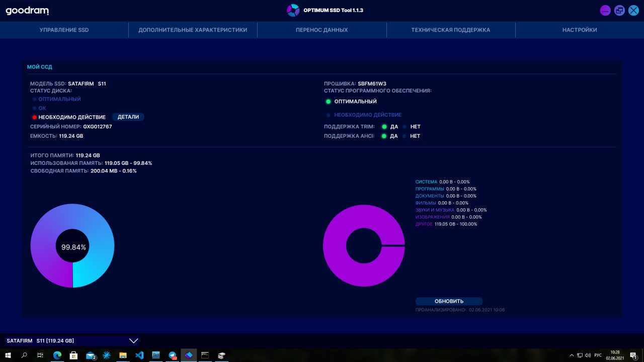
Task: Open Telegram from the taskbar
Action: pyautogui.click(x=172, y=355)
